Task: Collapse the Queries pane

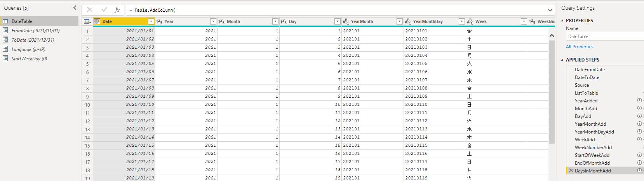Action: (75, 8)
